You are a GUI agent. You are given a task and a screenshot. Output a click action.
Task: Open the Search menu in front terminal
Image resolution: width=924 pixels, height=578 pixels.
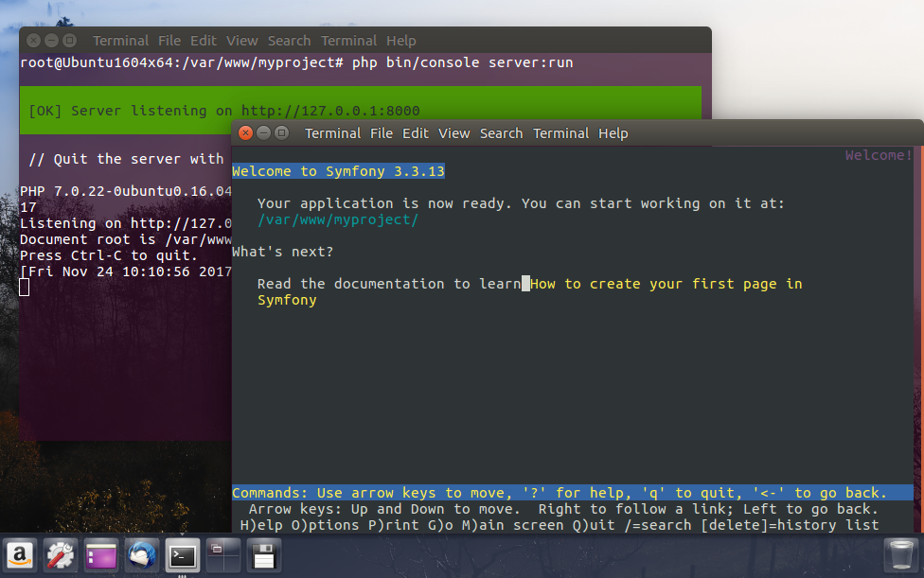click(501, 133)
